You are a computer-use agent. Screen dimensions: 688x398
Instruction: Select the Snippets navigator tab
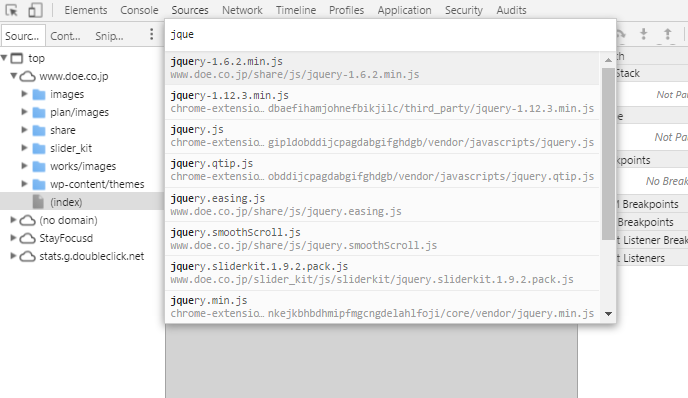click(109, 36)
